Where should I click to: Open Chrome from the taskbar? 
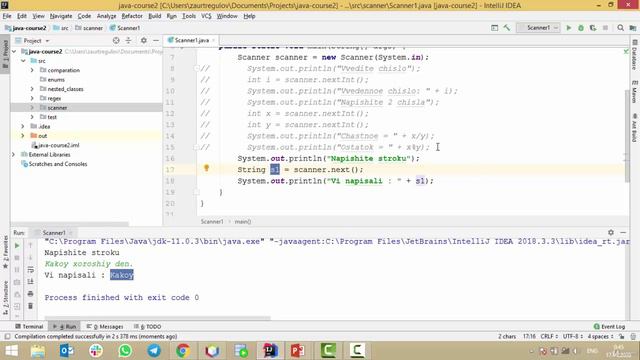[183, 351]
